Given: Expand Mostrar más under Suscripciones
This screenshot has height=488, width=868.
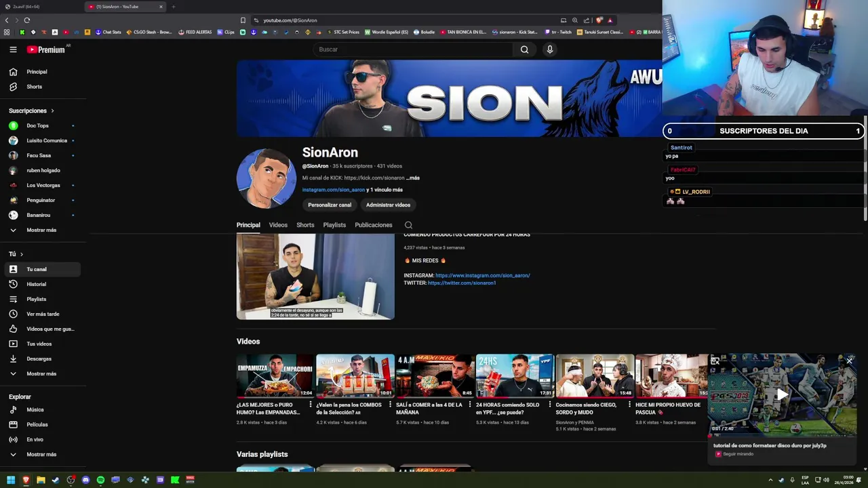Looking at the screenshot, I should [43, 230].
